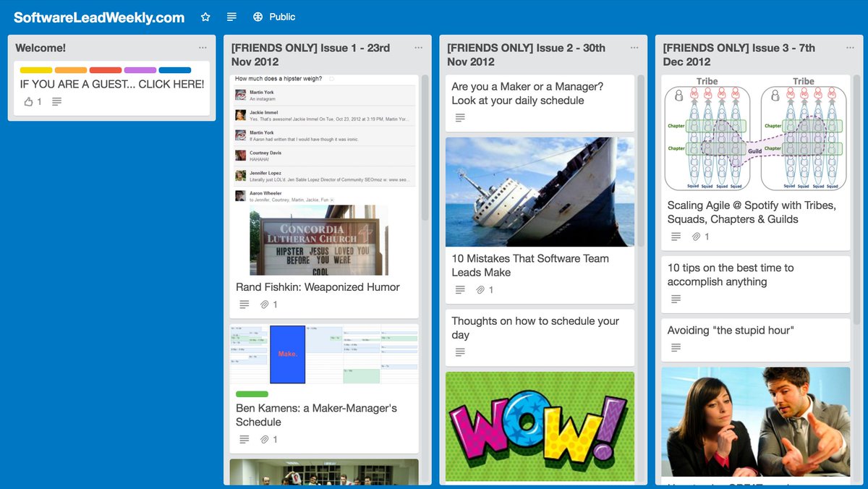868x489 pixels.
Task: Open the board description lines icon
Action: pos(231,17)
